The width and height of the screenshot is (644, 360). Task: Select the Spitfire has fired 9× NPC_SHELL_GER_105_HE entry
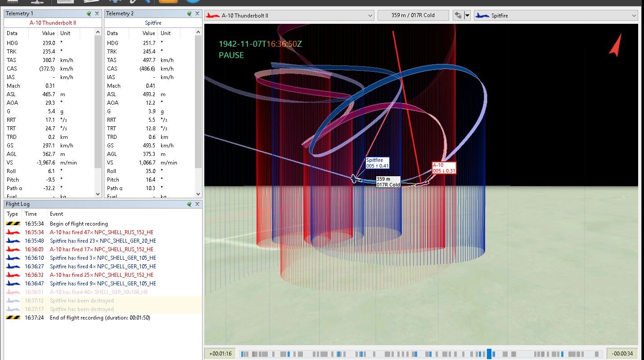tap(103, 284)
